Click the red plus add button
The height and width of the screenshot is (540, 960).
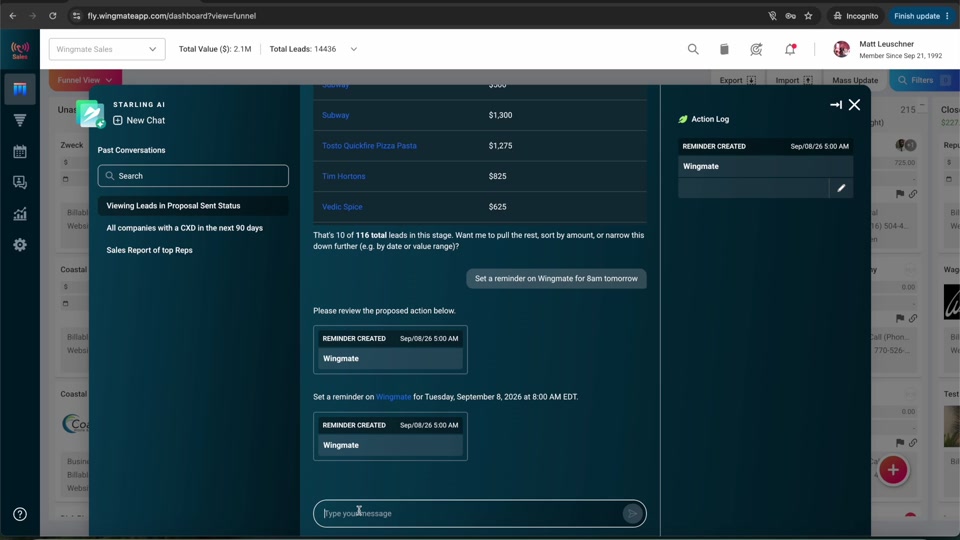coord(893,470)
